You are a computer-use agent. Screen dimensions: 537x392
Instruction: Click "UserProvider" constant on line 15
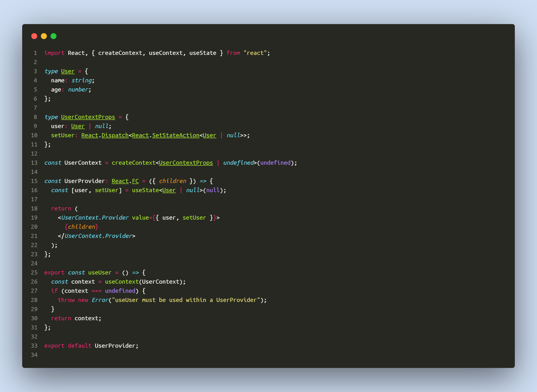(85, 181)
